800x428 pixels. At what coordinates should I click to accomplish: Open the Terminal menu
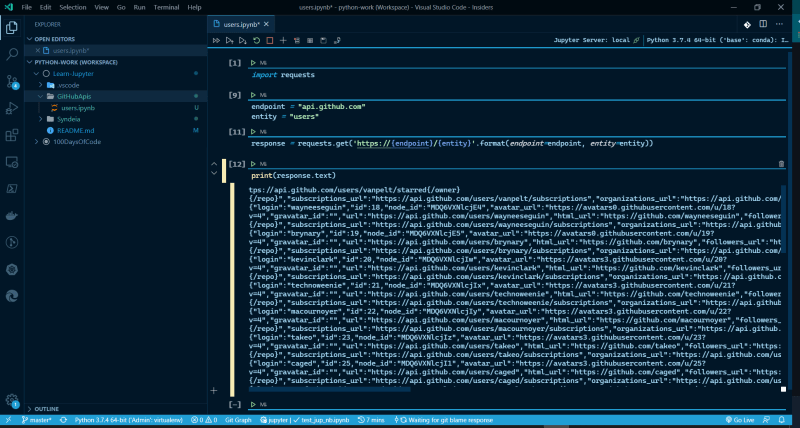click(x=166, y=8)
